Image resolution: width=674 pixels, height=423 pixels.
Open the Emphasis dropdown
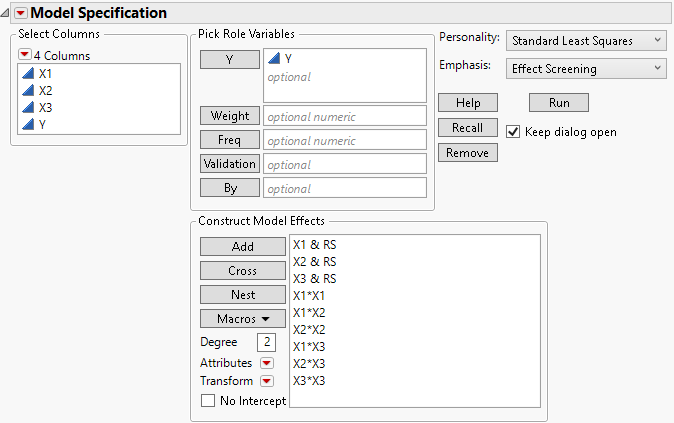[x=586, y=68]
